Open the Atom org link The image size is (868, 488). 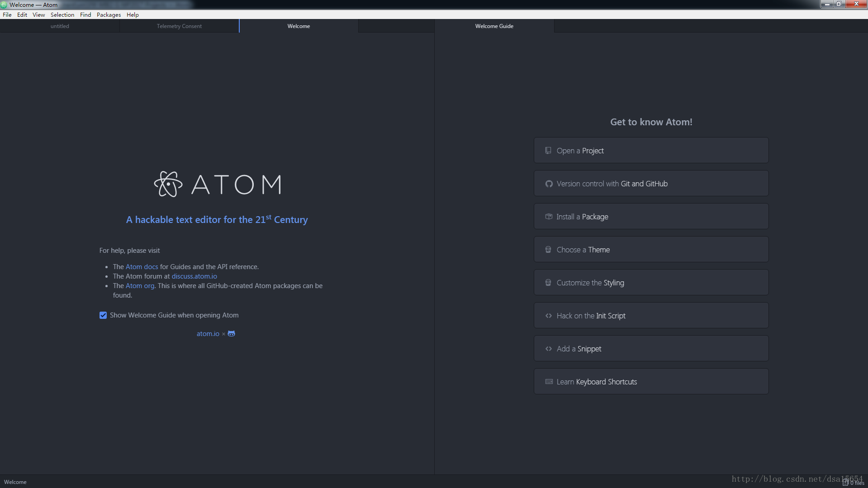[x=140, y=286]
